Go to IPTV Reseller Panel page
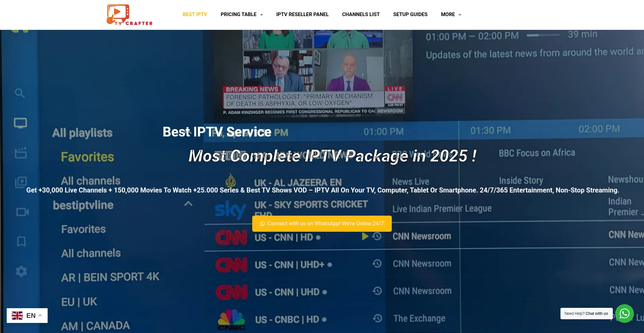This screenshot has width=644, height=333. click(x=302, y=14)
